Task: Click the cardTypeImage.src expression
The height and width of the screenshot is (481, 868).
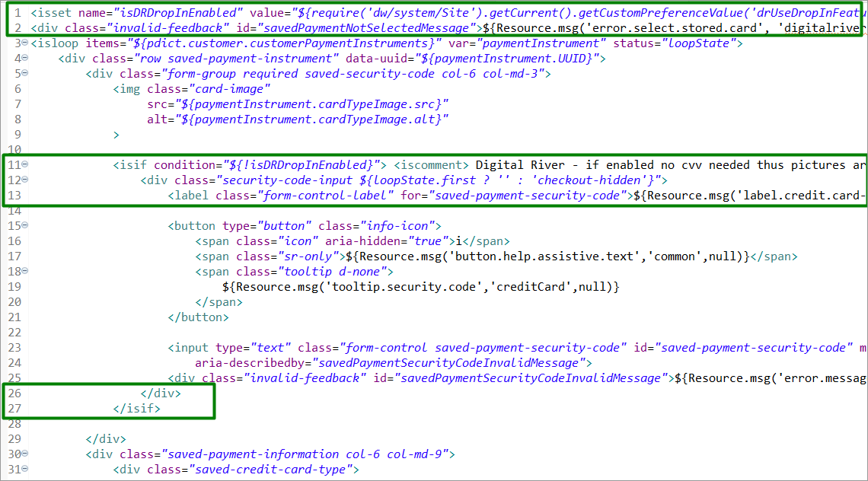Action: [x=312, y=104]
